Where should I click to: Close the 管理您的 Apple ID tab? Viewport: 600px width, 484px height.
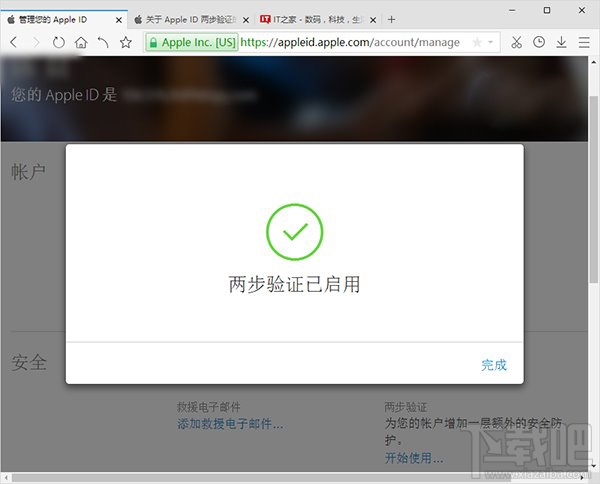click(119, 20)
